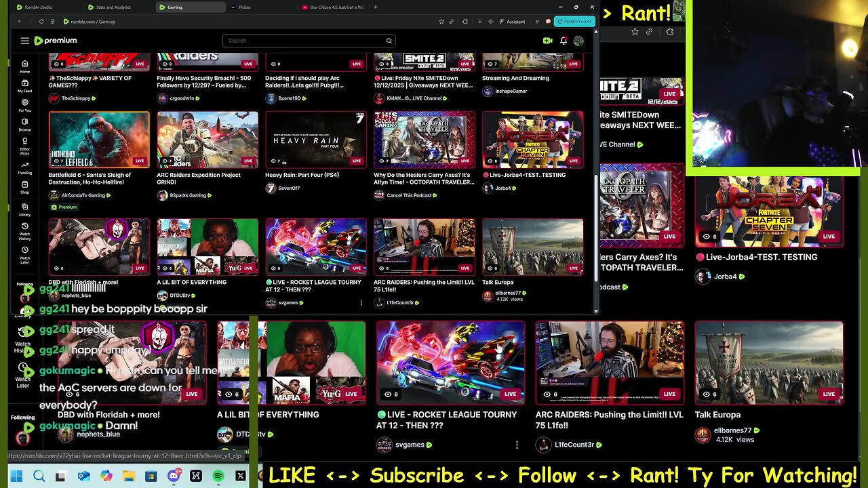
Task: Open the browser Assistant button
Action: [x=511, y=22]
